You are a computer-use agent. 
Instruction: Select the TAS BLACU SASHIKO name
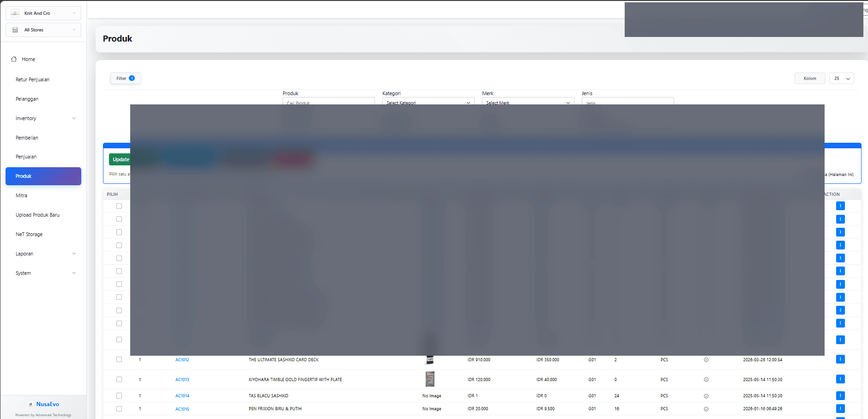tap(268, 396)
